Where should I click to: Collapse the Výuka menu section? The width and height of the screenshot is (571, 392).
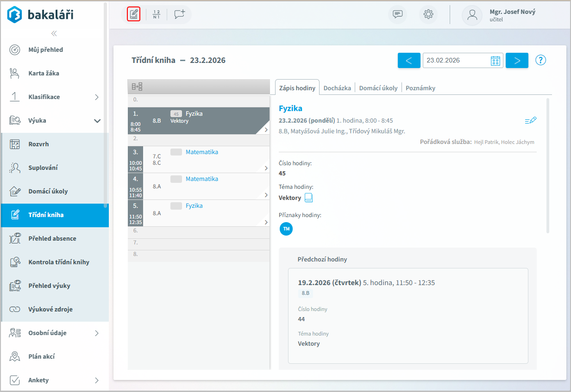pos(97,121)
